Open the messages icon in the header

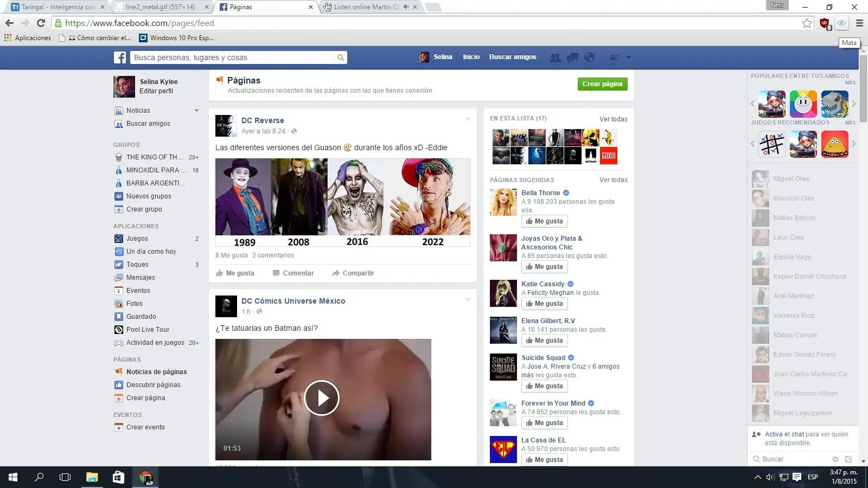pos(572,57)
